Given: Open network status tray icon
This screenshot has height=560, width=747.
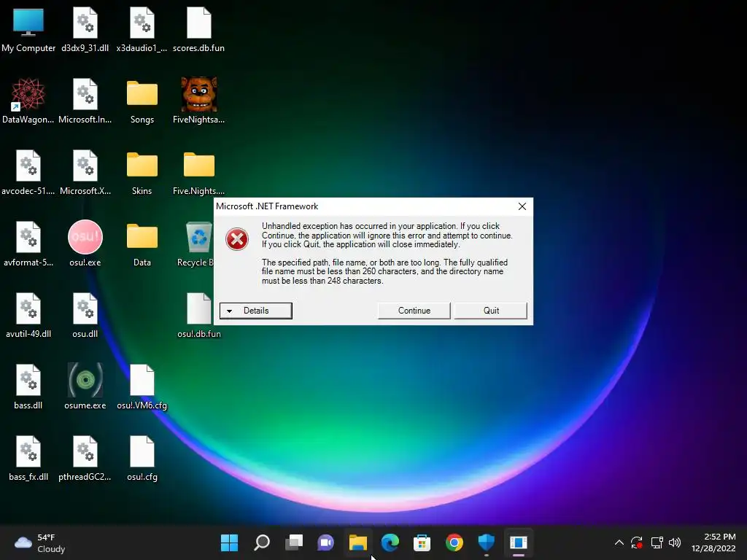Looking at the screenshot, I should coord(657,542).
